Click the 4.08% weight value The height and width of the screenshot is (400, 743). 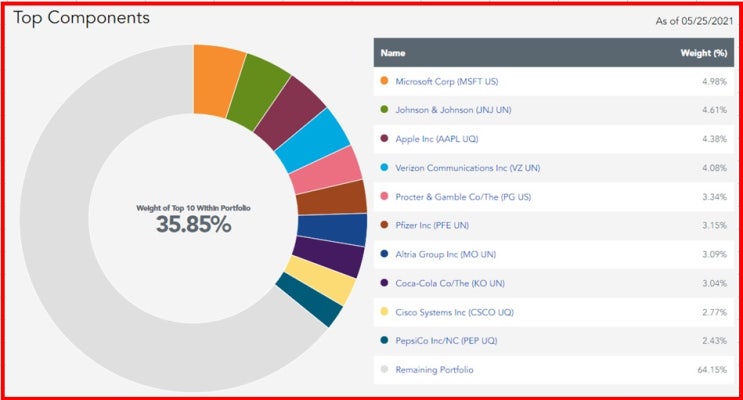(714, 168)
